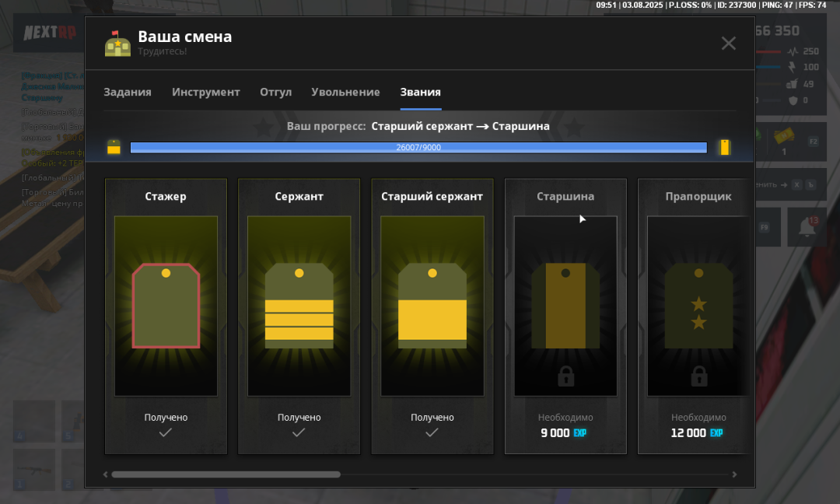Click the right scroll arrow below cards
The height and width of the screenshot is (504, 840).
734,474
